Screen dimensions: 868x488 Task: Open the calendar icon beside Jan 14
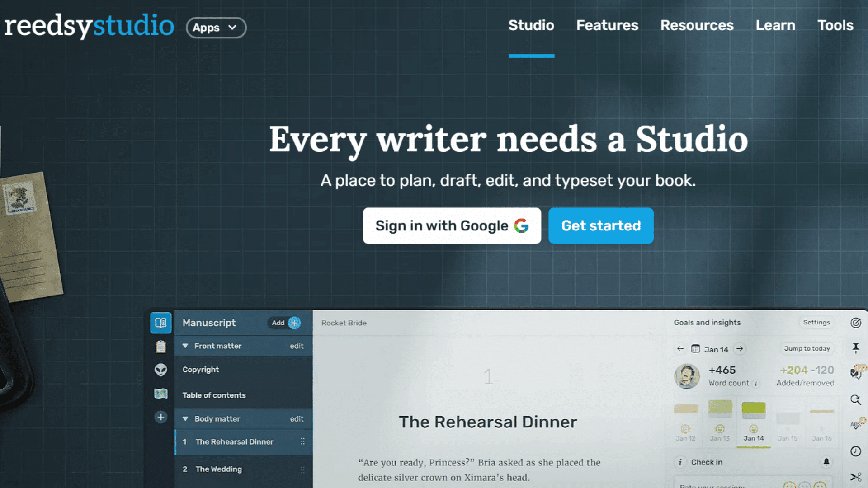click(x=696, y=349)
